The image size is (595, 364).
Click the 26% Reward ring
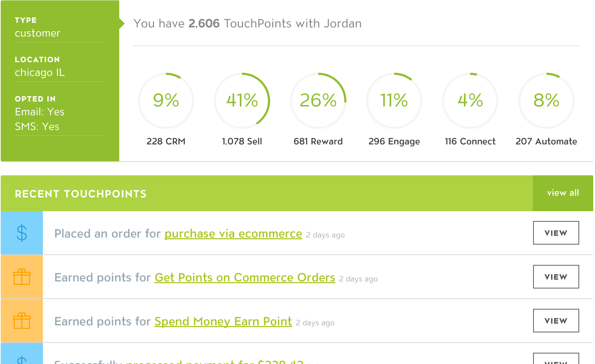click(x=318, y=101)
